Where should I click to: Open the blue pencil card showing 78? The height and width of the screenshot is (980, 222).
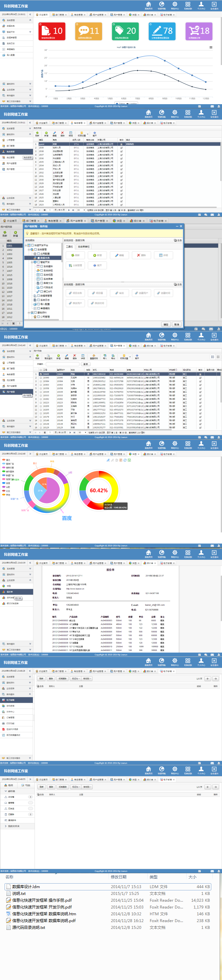(x=162, y=31)
